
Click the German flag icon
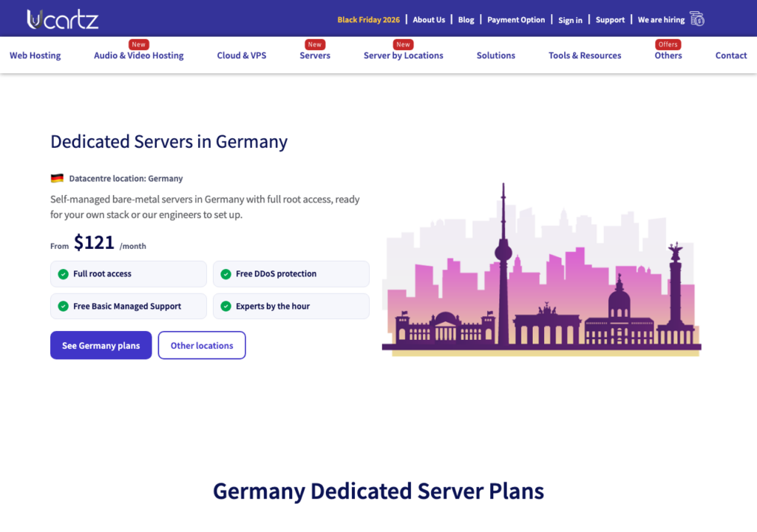57,178
